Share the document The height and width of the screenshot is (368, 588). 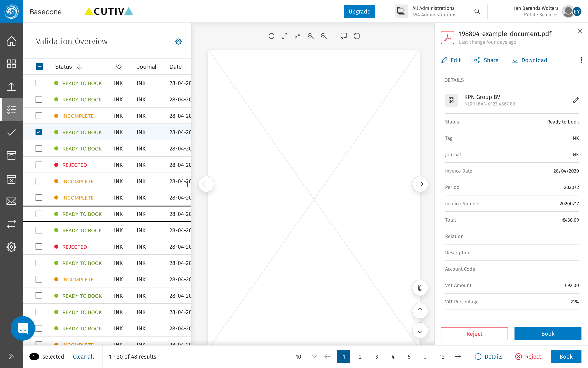486,60
